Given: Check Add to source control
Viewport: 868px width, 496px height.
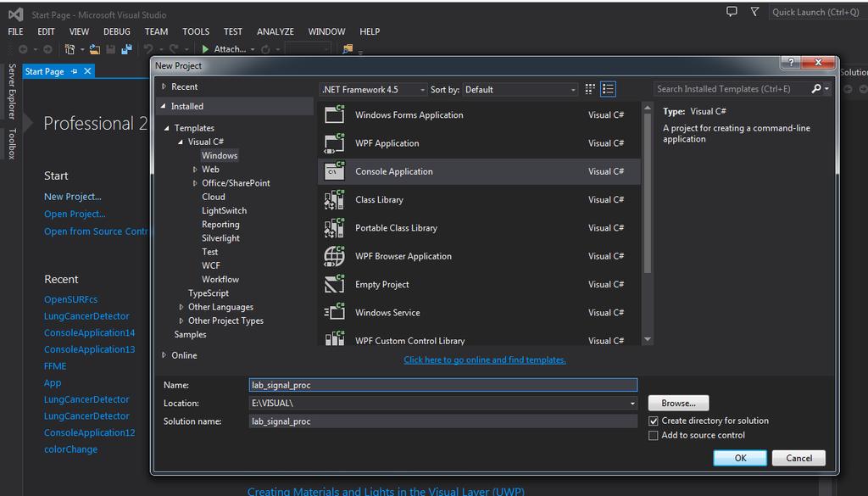Looking at the screenshot, I should coord(654,436).
